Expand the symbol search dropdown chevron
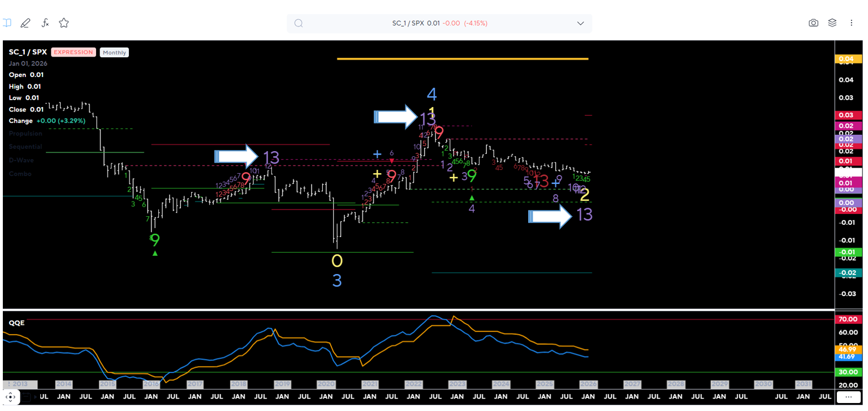Image resolution: width=868 pixels, height=411 pixels. [x=580, y=23]
